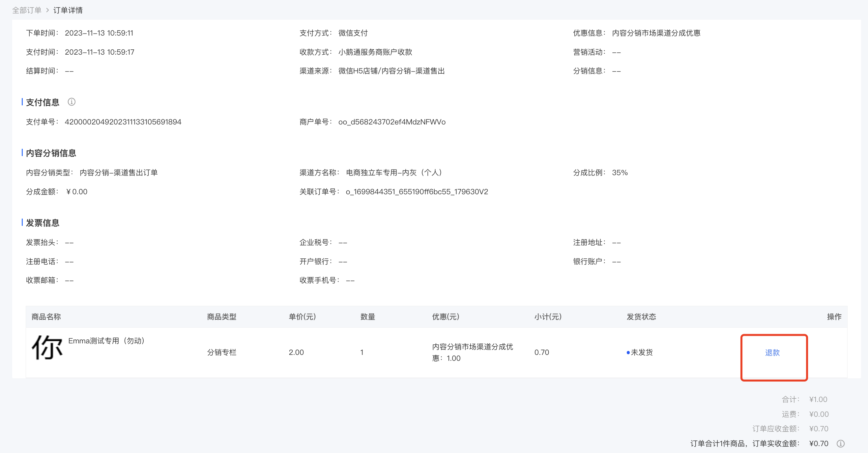Click the 操作 column header
This screenshot has width=868, height=453.
(834, 317)
